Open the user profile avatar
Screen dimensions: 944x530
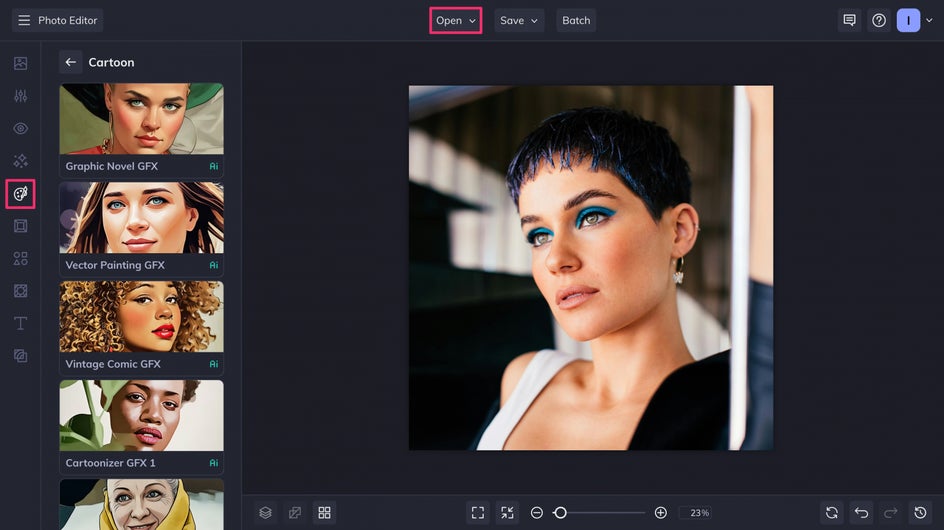coord(908,20)
